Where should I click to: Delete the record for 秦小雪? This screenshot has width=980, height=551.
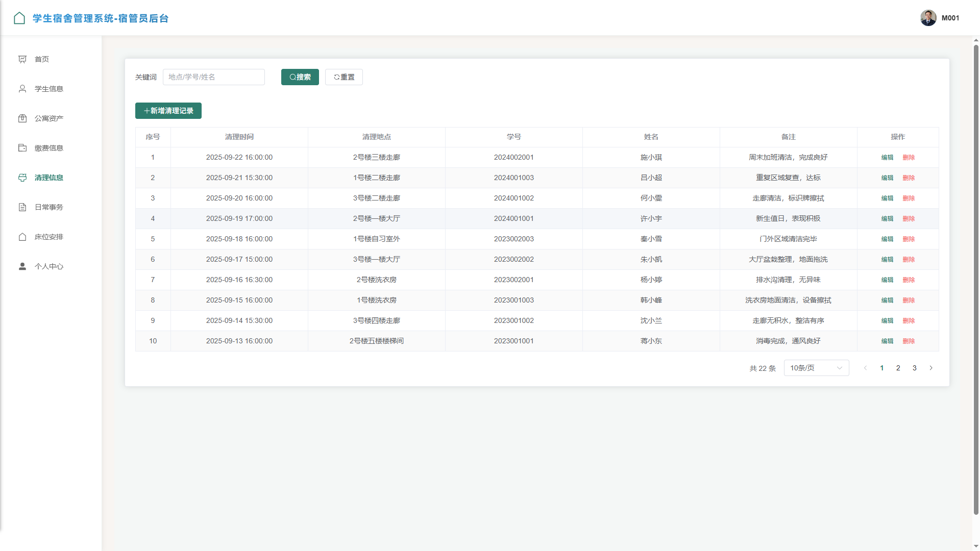(909, 239)
